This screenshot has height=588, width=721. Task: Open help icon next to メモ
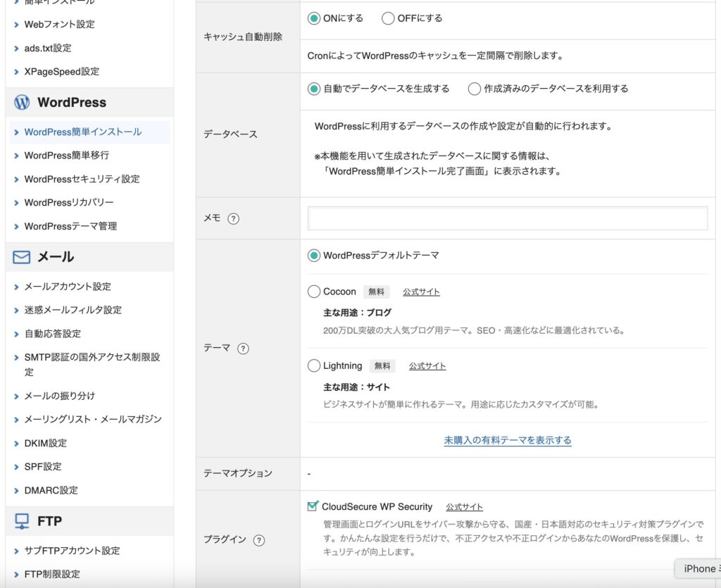click(x=234, y=219)
